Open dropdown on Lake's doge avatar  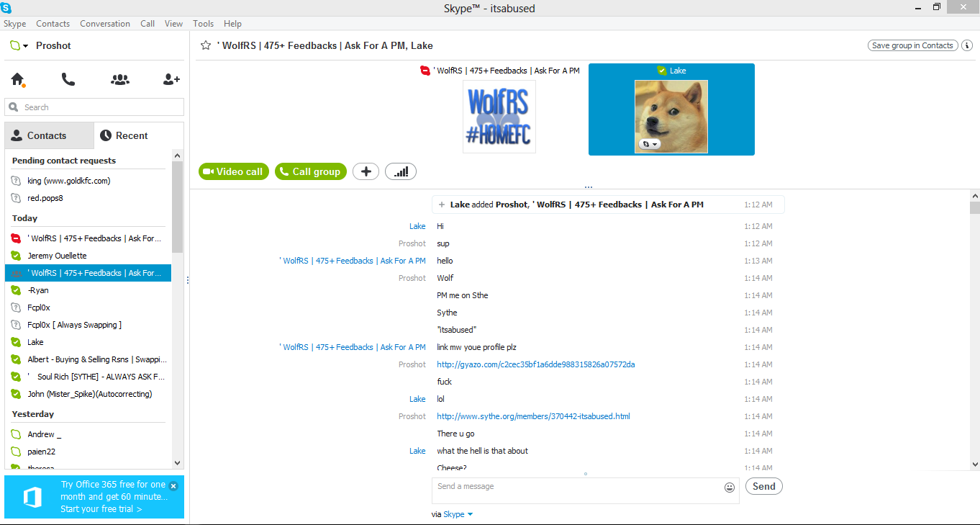tap(650, 144)
